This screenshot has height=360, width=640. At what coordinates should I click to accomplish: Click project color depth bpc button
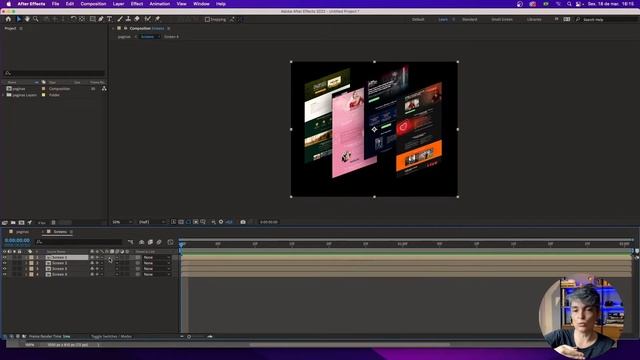click(x=42, y=222)
